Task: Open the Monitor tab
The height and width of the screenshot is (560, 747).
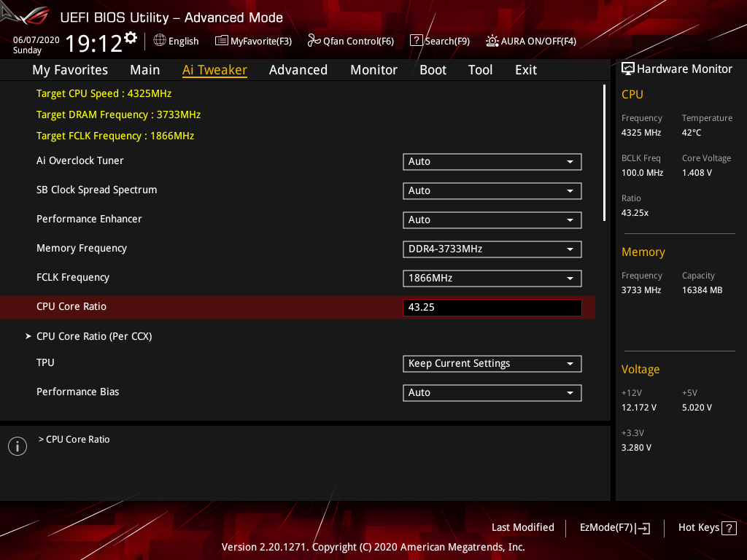Action: point(373,70)
